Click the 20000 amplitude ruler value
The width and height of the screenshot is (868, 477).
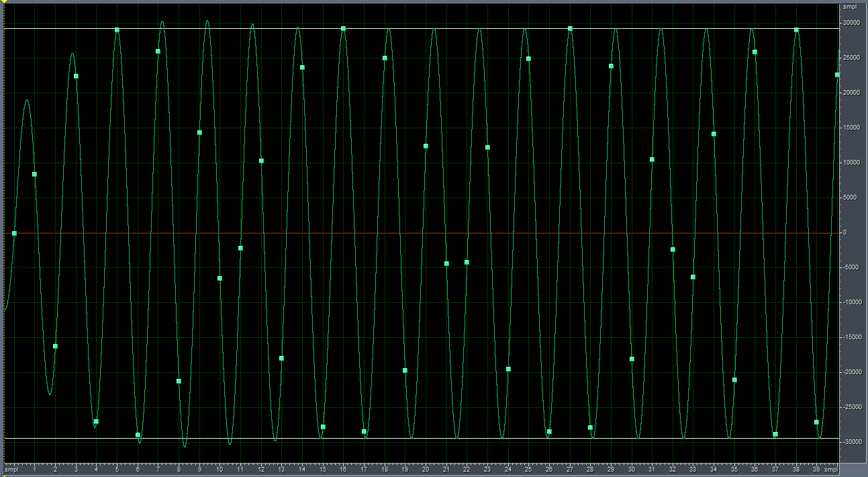pyautogui.click(x=853, y=93)
